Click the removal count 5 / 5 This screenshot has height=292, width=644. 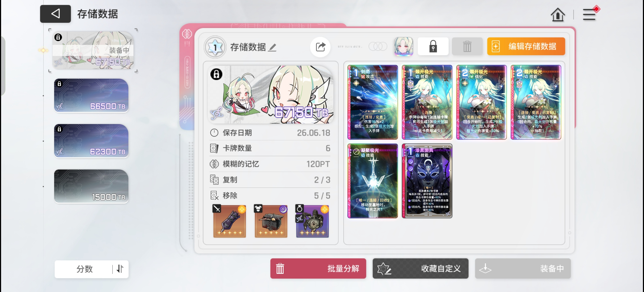[322, 195]
